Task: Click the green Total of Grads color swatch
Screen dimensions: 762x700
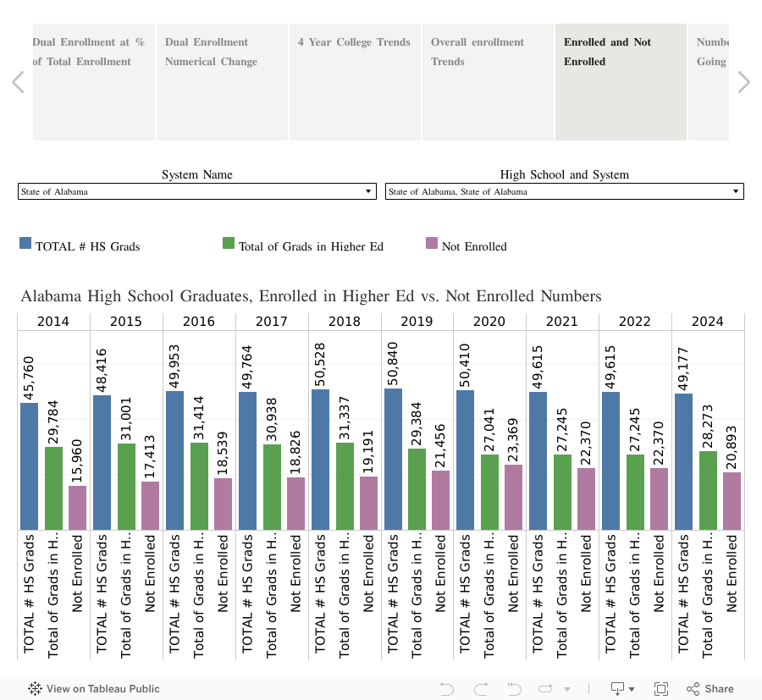Action: pos(228,243)
